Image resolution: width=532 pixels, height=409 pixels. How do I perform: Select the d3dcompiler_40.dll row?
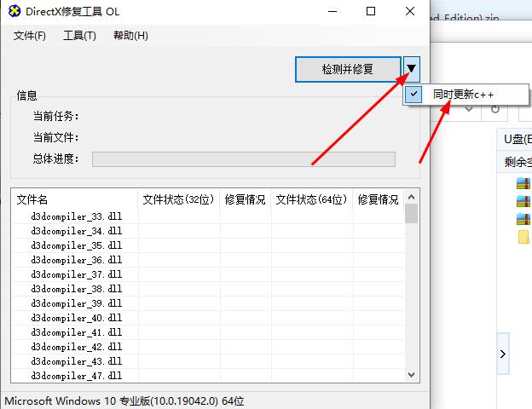(208, 318)
